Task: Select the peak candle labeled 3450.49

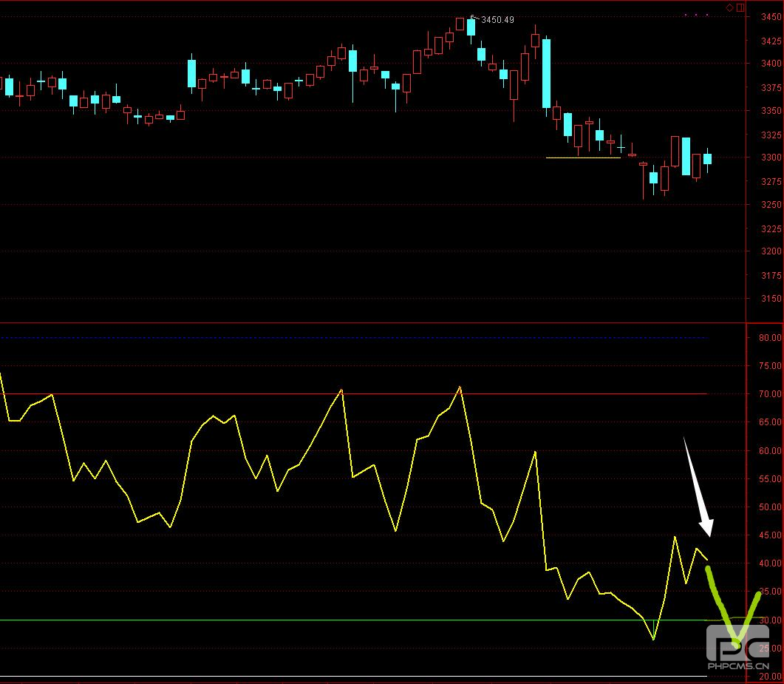Action: point(471,27)
